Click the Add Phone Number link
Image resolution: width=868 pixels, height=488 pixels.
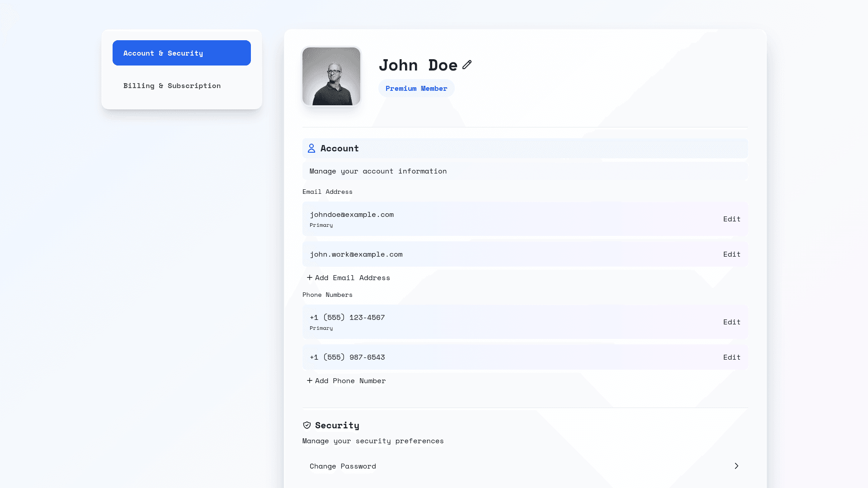tap(350, 380)
